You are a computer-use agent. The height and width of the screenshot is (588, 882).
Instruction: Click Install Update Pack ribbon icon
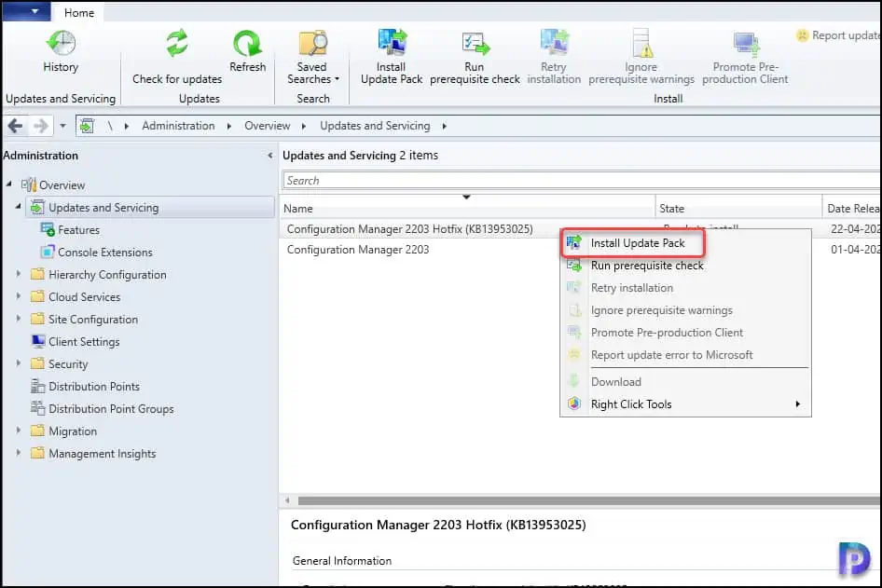(392, 42)
